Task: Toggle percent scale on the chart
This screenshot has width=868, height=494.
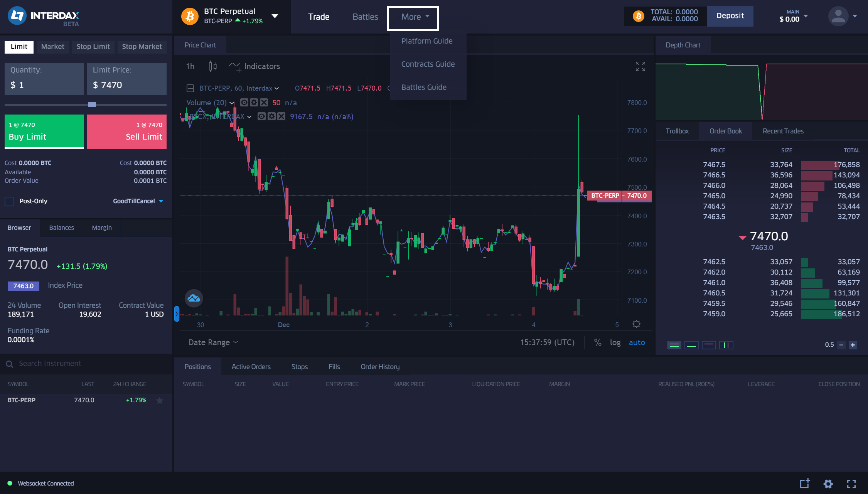Action: [x=598, y=342]
